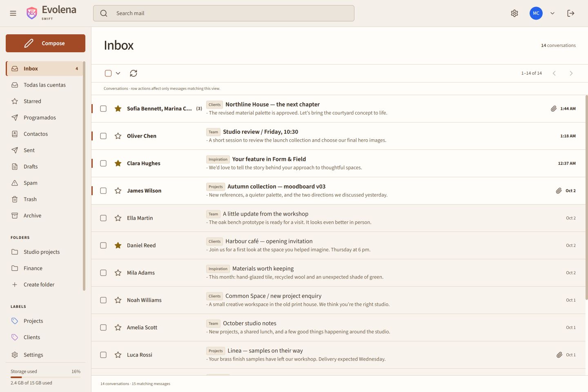Open the Starred folder

click(x=45, y=101)
